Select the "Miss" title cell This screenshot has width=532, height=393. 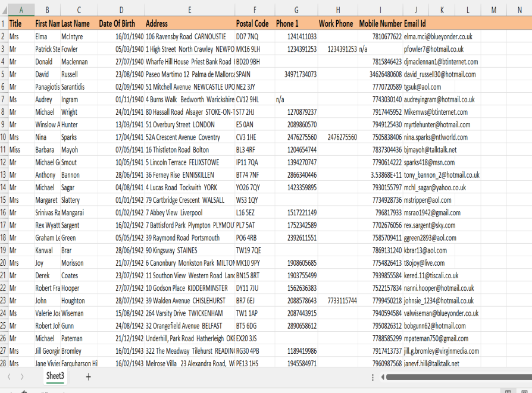[x=21, y=150]
